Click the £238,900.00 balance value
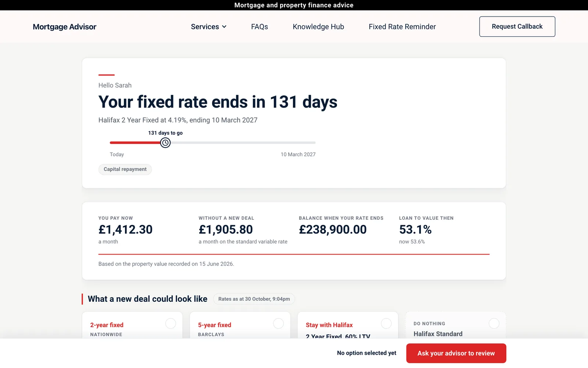This screenshot has width=588, height=368. pos(333,230)
